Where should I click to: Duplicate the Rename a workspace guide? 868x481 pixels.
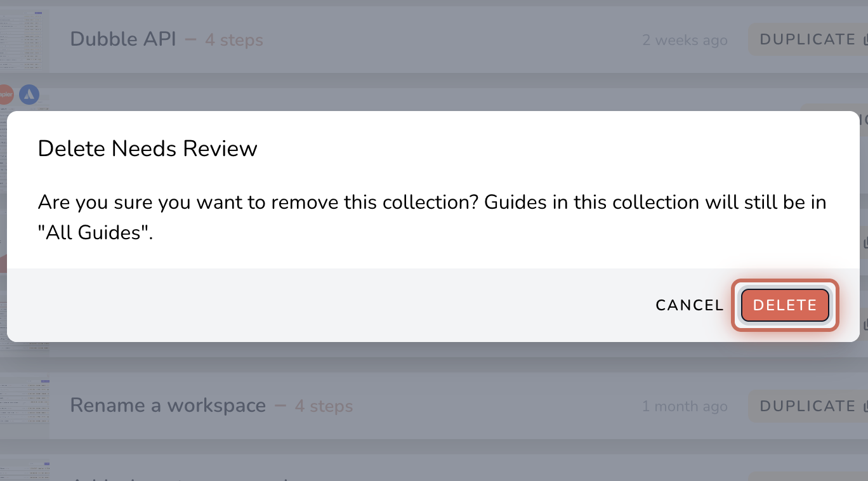pos(808,406)
